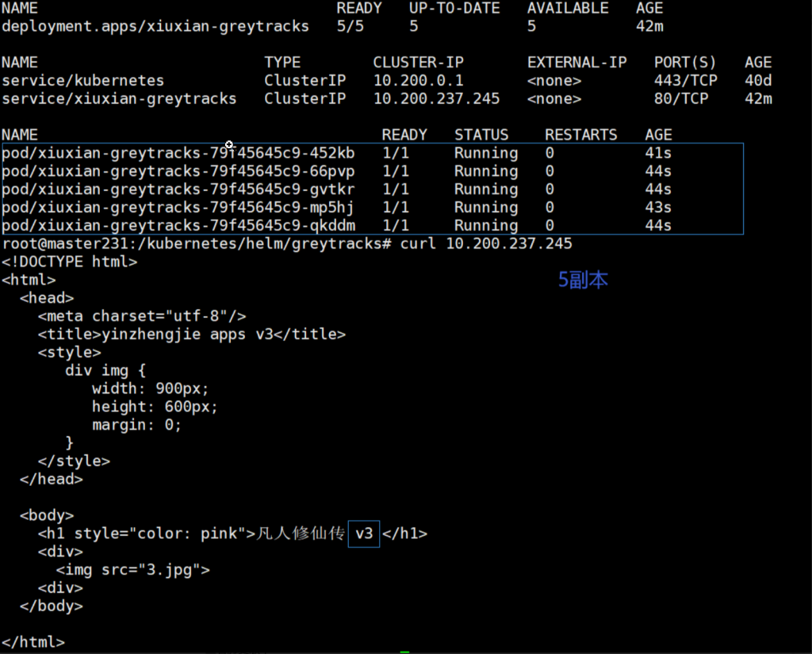This screenshot has height=654, width=812.
Task: Click the blue 5副本 annotation
Action: pos(583,280)
